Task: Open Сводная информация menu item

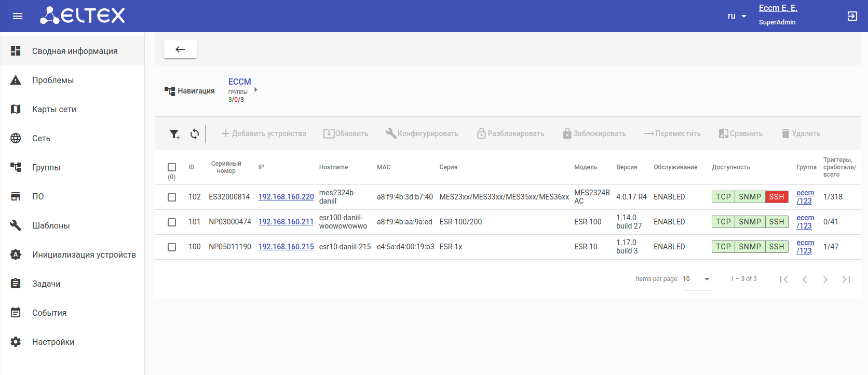Action: pos(72,51)
